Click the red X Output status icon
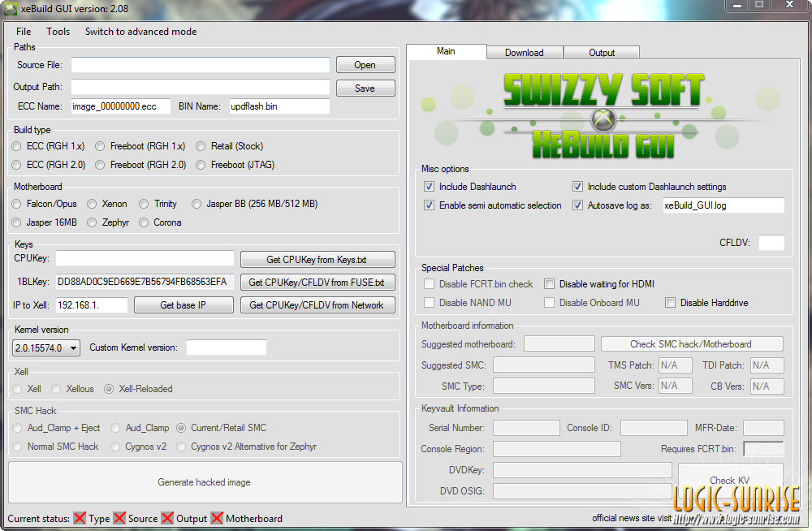 pos(167,518)
